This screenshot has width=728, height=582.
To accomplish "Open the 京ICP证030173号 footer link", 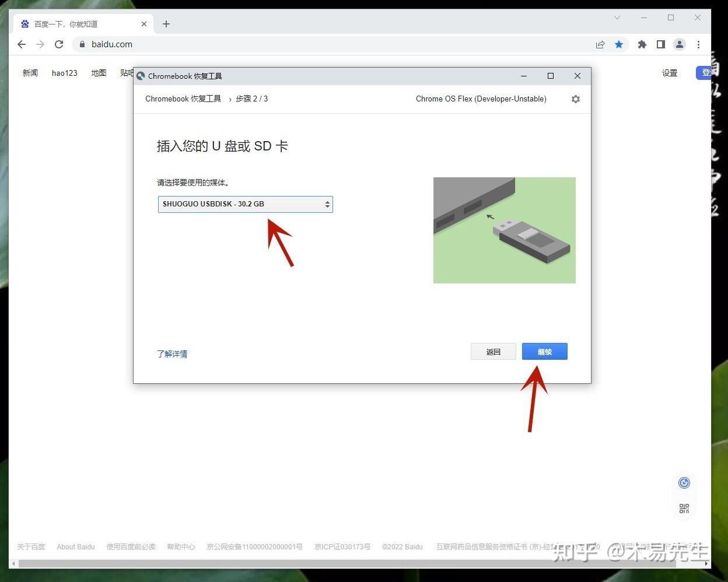I will [x=342, y=547].
